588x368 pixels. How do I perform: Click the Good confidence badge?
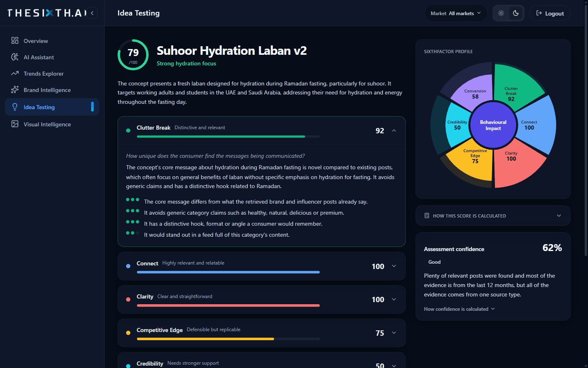click(434, 262)
